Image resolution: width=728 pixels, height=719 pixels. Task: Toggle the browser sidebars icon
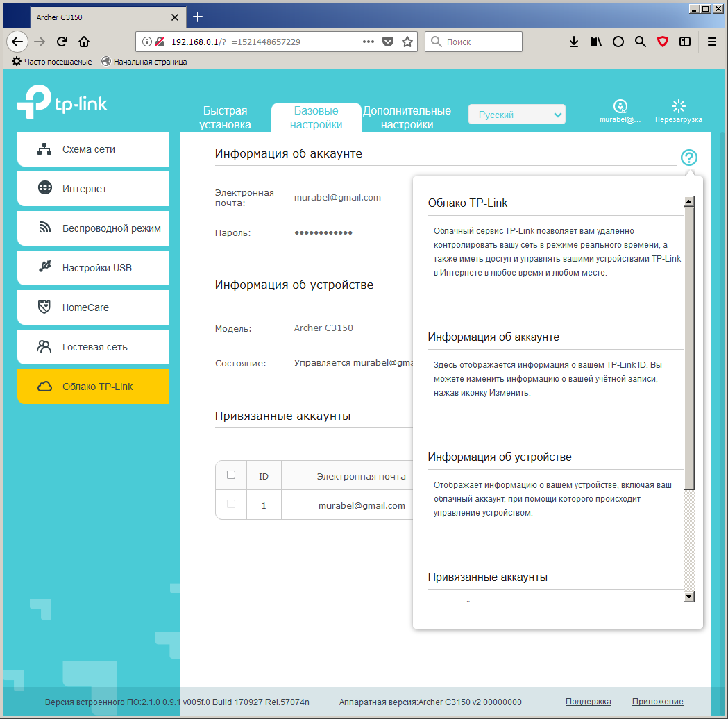click(x=685, y=42)
